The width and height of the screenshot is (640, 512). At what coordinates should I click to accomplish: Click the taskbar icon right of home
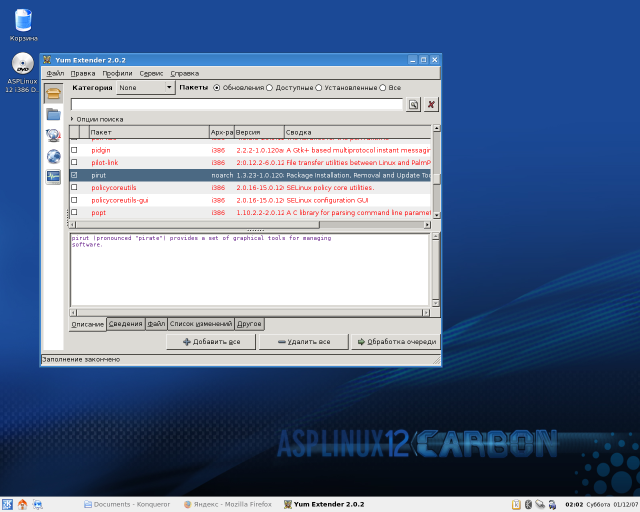point(38,505)
